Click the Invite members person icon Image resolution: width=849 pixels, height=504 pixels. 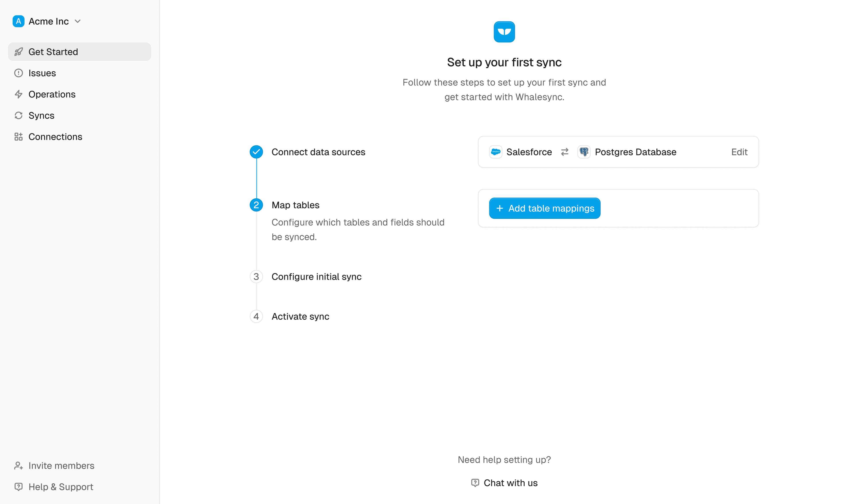coord(19,466)
